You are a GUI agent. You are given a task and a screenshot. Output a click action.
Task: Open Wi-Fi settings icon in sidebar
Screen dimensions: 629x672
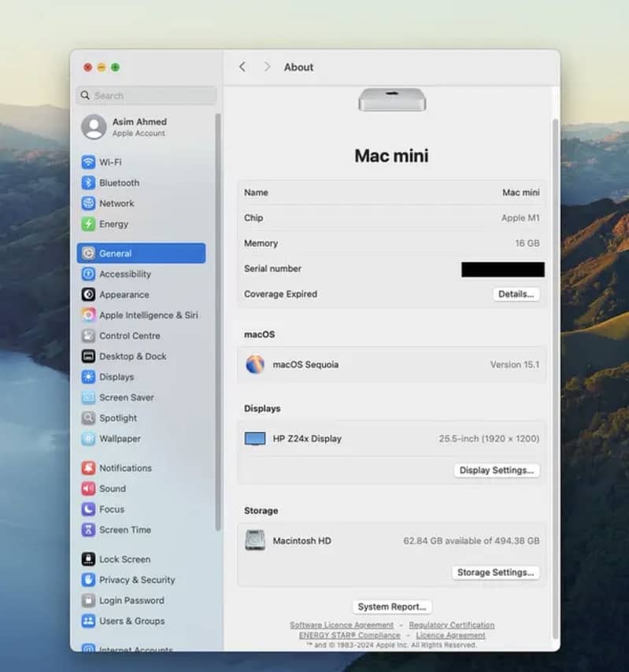coord(88,162)
